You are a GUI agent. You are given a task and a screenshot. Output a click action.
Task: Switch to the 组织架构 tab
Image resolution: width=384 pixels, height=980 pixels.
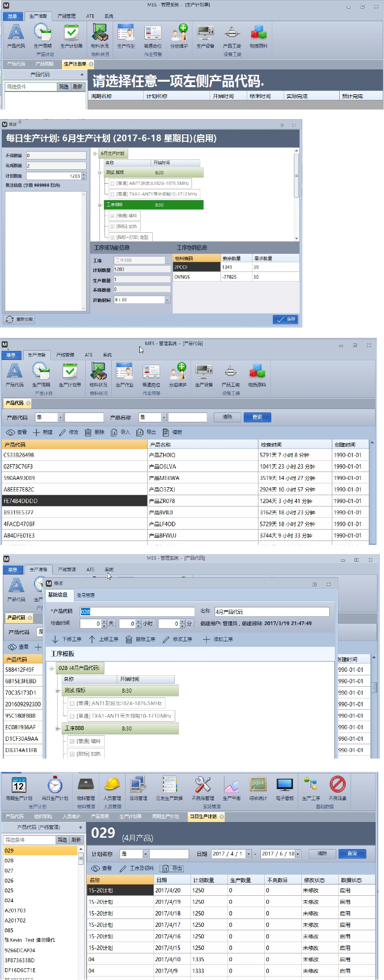[43, 816]
